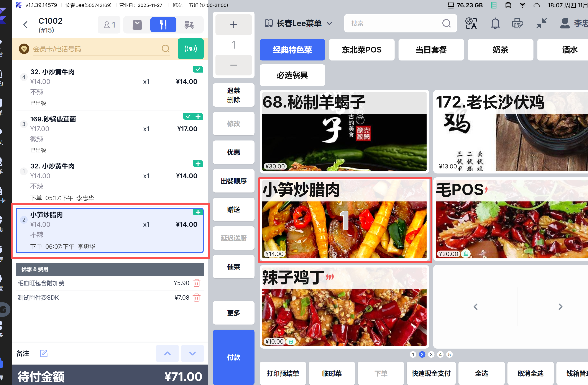Increase quantity with the plus stepper

[x=233, y=25]
